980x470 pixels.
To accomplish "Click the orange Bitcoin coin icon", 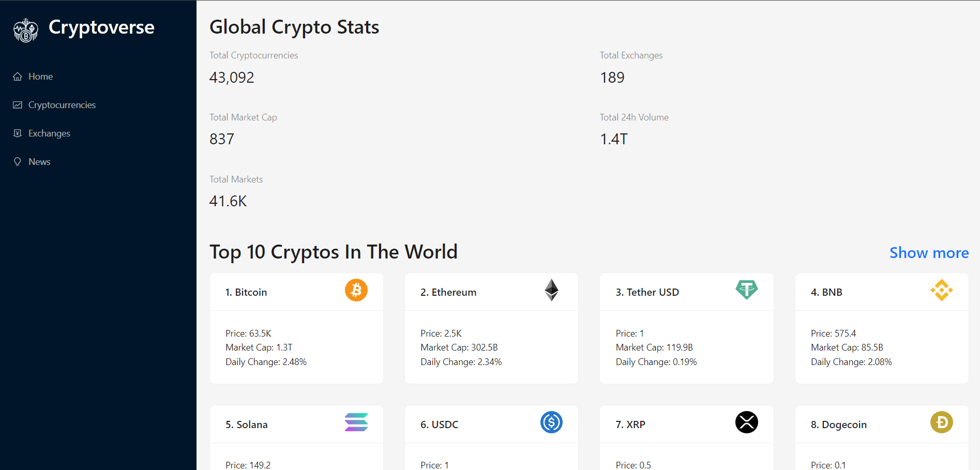I will point(356,290).
